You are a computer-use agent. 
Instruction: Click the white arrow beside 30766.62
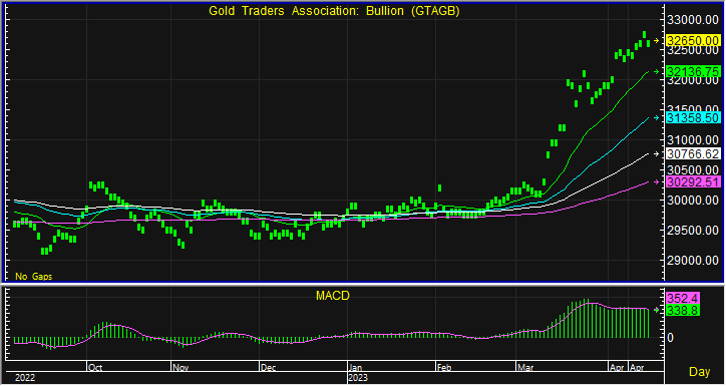pos(656,154)
